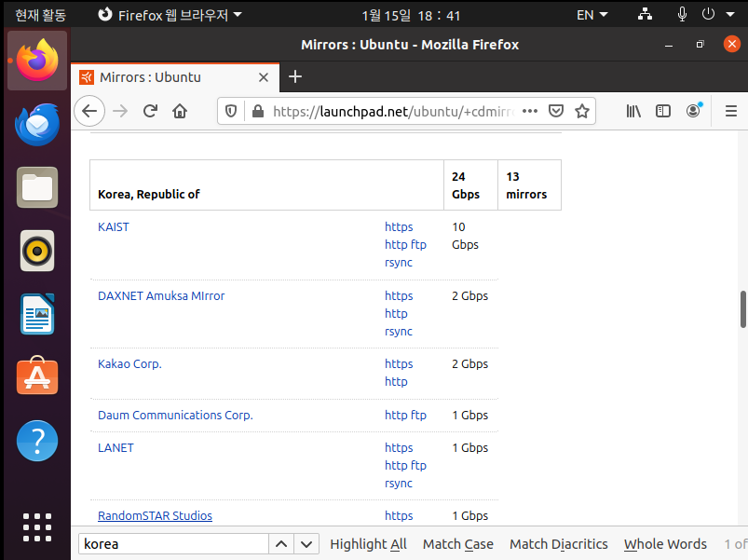Open the network status icon
Viewport: 748px width, 560px height.
[x=645, y=14]
